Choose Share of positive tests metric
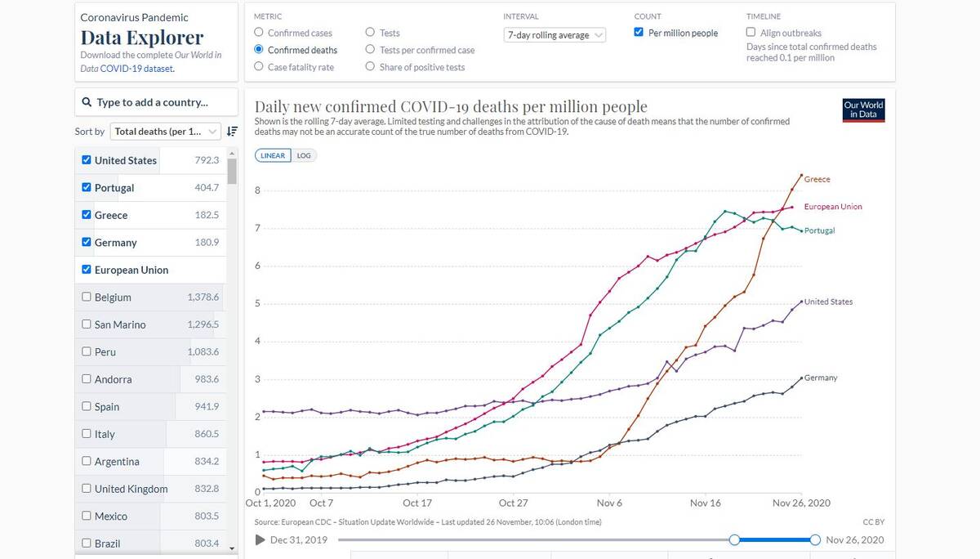This screenshot has height=559, width=980. (371, 67)
